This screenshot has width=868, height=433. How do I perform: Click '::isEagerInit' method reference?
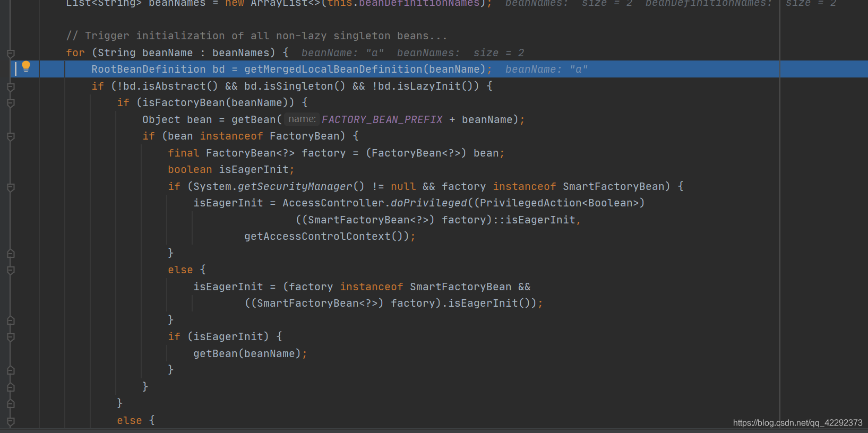535,220
